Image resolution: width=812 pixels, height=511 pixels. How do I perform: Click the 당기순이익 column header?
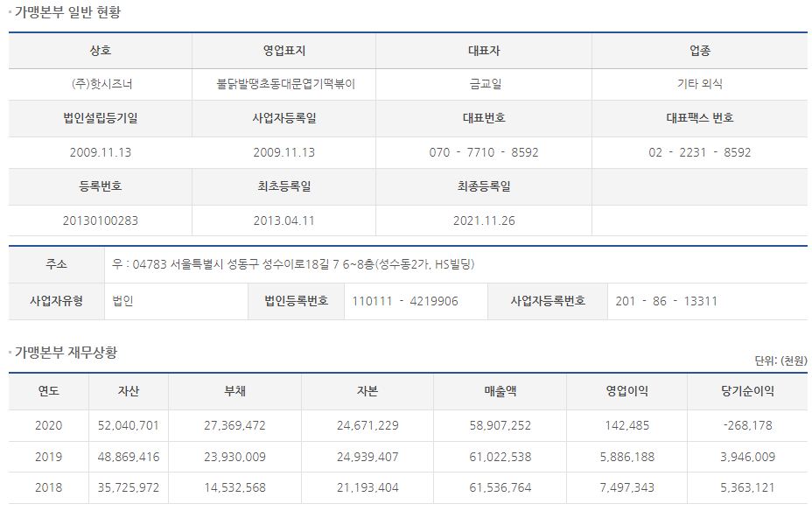pyautogui.click(x=748, y=391)
